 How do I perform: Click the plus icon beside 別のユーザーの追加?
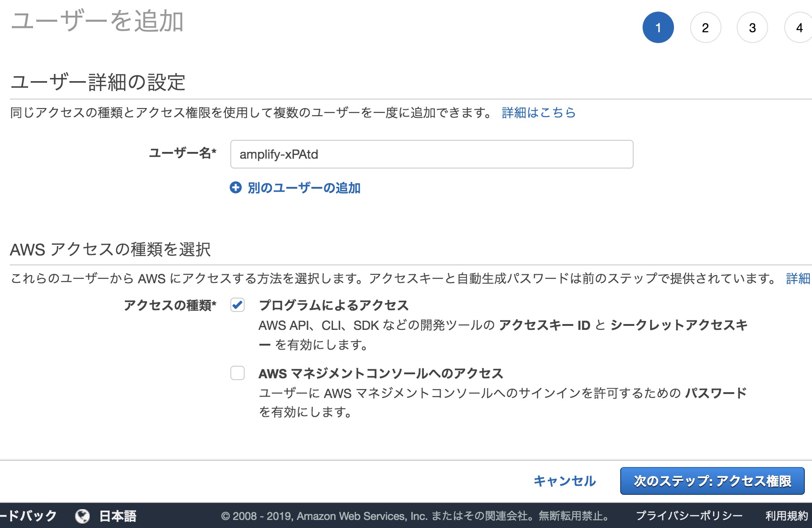point(236,187)
